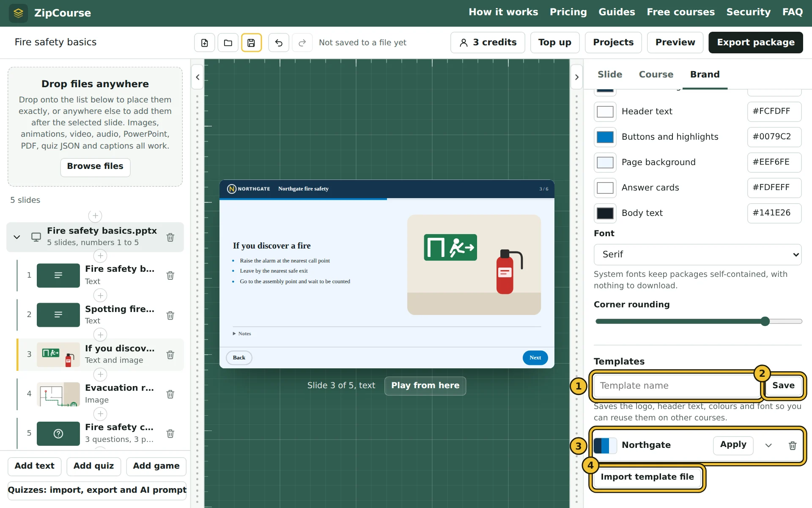Click Play from here button
Image resolution: width=812 pixels, height=508 pixels.
(425, 386)
